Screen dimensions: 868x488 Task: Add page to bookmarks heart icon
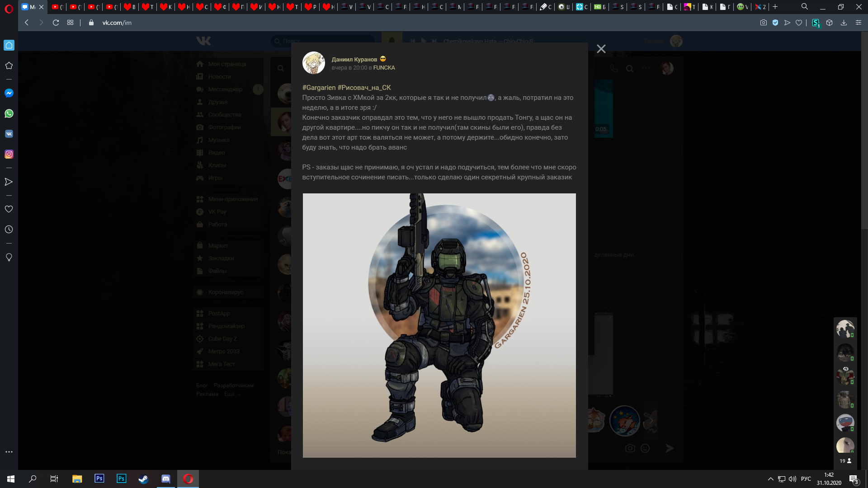tap(799, 23)
